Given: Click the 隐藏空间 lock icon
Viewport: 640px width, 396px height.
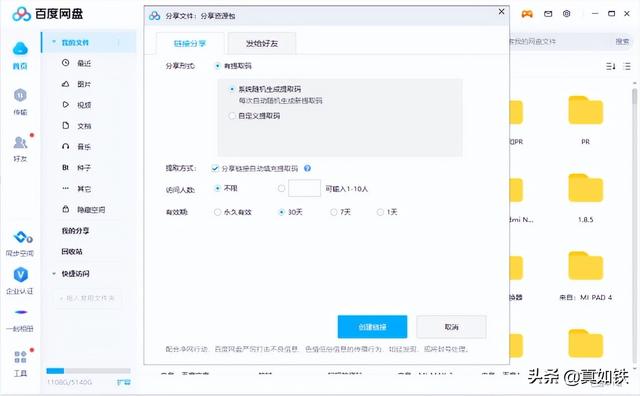Looking at the screenshot, I should (65, 209).
